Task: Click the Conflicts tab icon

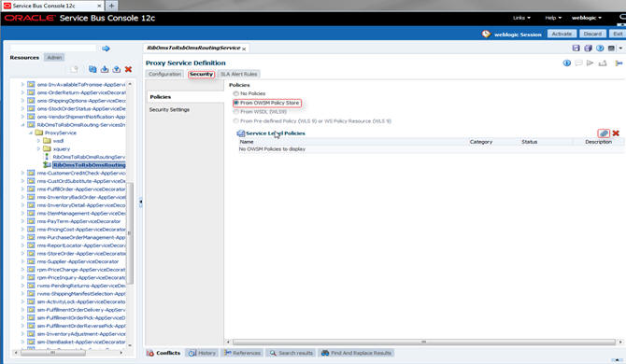Action: pyautogui.click(x=150, y=353)
